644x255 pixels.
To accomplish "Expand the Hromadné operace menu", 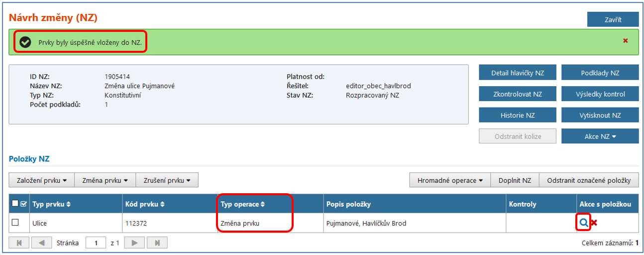I will pyautogui.click(x=450, y=180).
